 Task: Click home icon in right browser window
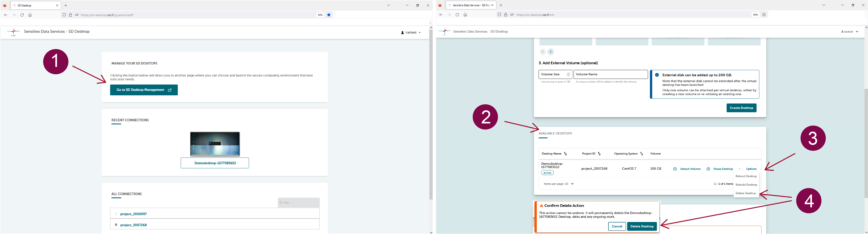click(465, 15)
